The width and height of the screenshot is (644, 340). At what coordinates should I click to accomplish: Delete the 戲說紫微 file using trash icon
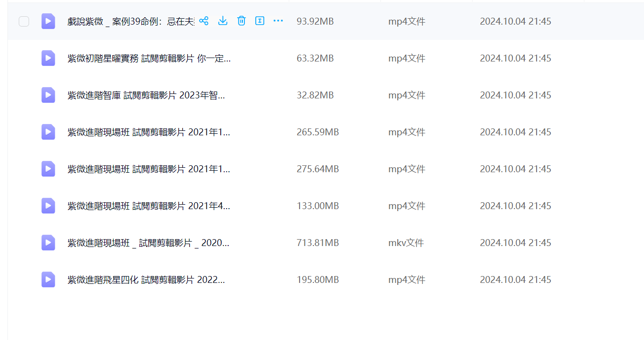[x=241, y=21]
